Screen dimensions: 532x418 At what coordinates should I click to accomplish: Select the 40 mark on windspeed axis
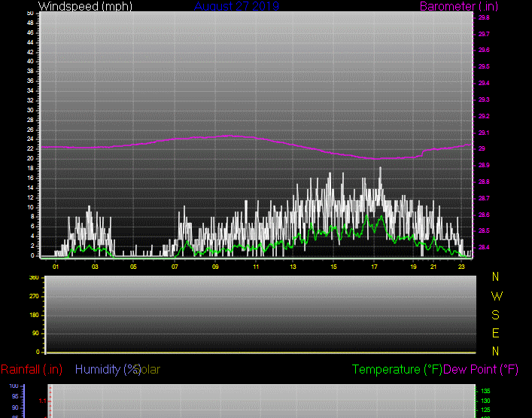coord(30,62)
